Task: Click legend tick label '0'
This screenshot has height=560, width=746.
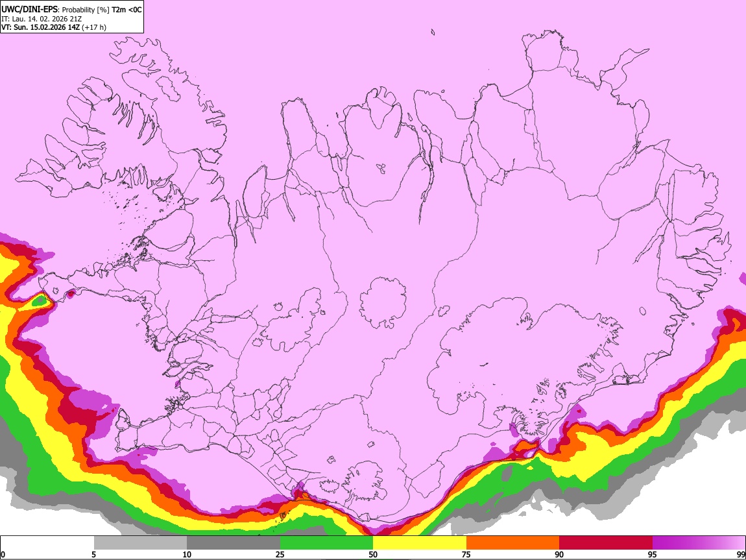Action: click(3, 554)
